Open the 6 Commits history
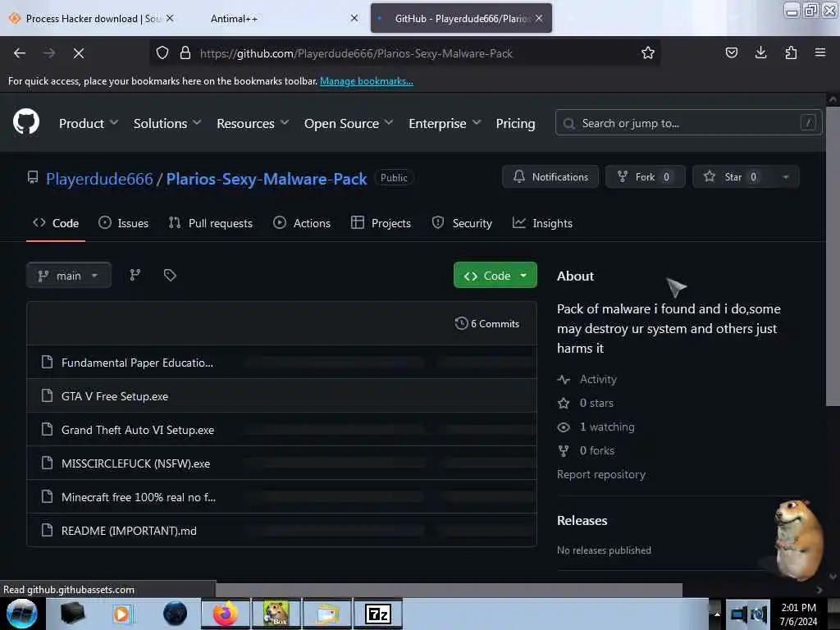Viewport: 840px width, 630px height. pos(487,323)
